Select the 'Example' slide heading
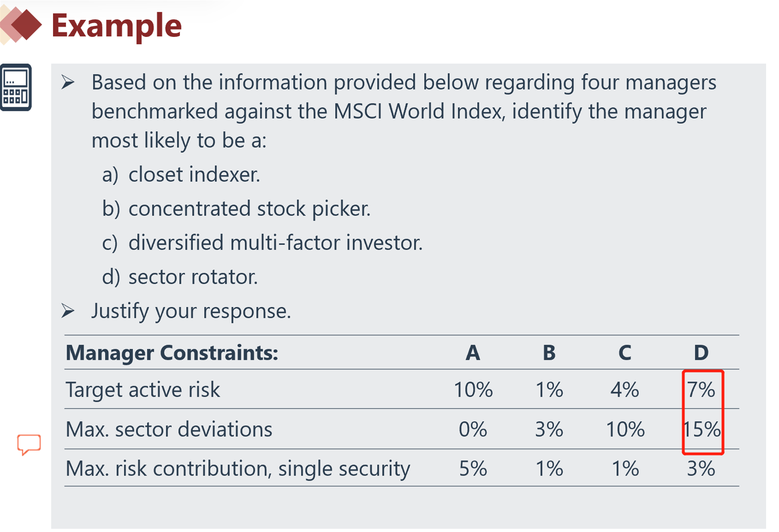 117,25
